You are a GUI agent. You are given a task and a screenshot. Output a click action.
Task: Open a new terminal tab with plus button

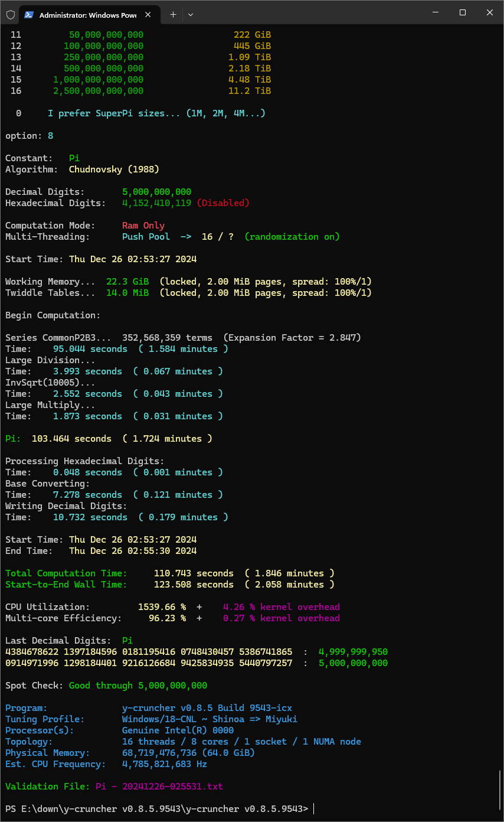click(173, 15)
